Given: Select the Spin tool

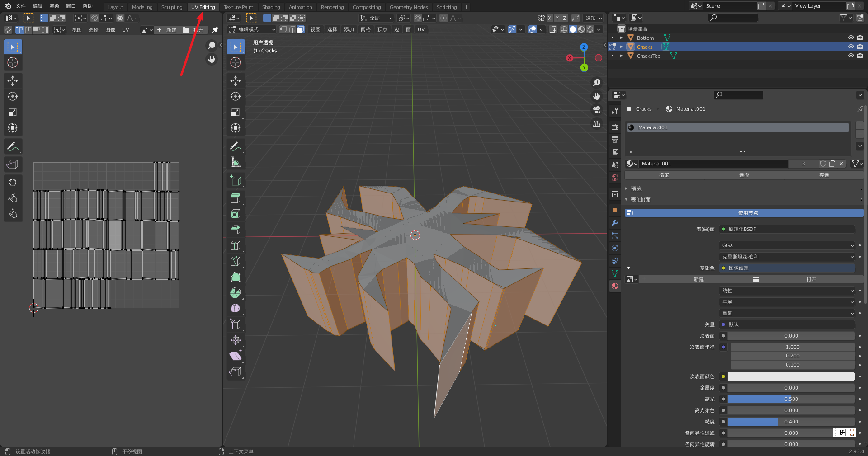Looking at the screenshot, I should 236,293.
